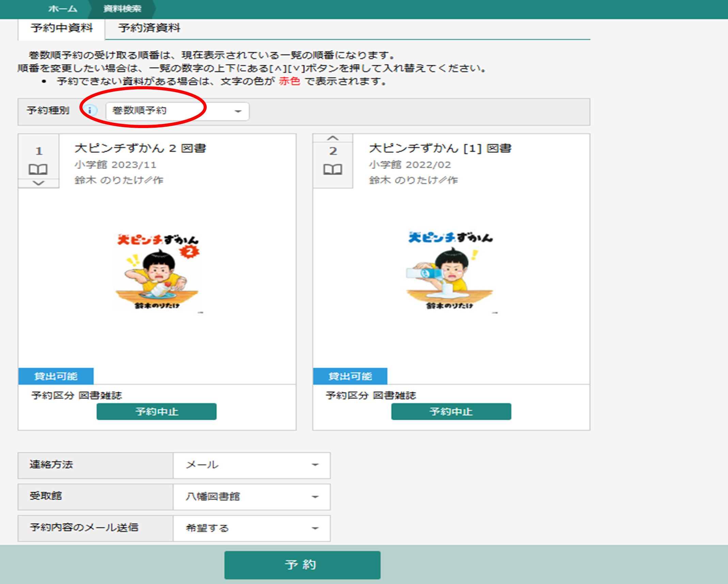Switch to the 予約中資料 tab

coord(62,28)
